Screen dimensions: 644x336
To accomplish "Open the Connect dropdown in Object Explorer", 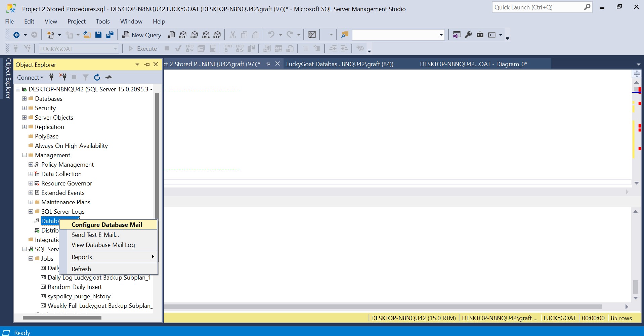I will (x=30, y=78).
